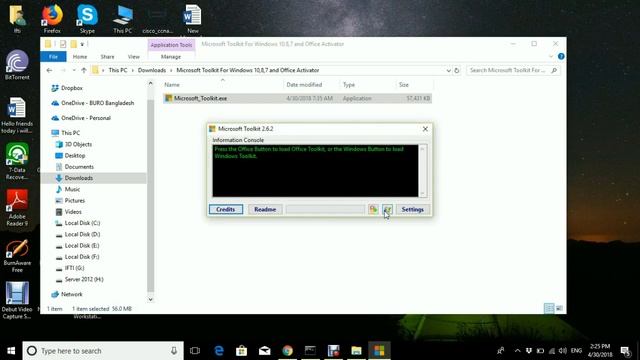Open the File tab in Explorer
Image resolution: width=640 pixels, height=360 pixels.
click(x=53, y=57)
